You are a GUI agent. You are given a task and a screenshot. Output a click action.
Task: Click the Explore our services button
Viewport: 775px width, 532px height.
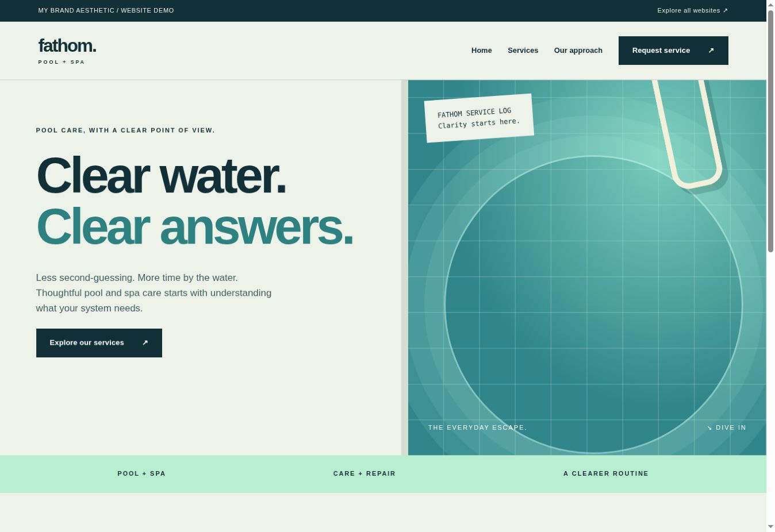point(99,343)
